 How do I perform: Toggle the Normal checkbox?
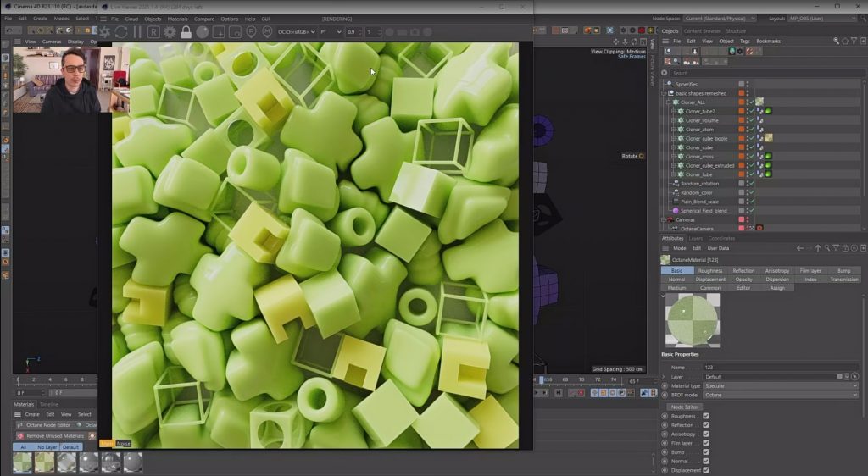click(706, 461)
